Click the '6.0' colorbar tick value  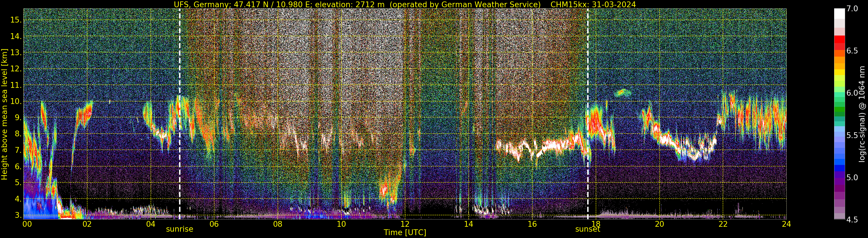[x=852, y=93]
